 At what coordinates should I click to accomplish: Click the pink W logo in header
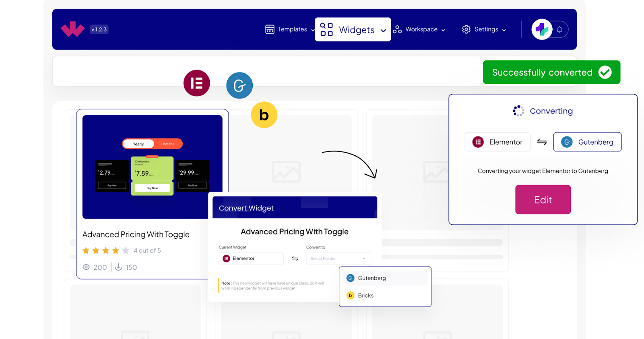click(x=72, y=29)
